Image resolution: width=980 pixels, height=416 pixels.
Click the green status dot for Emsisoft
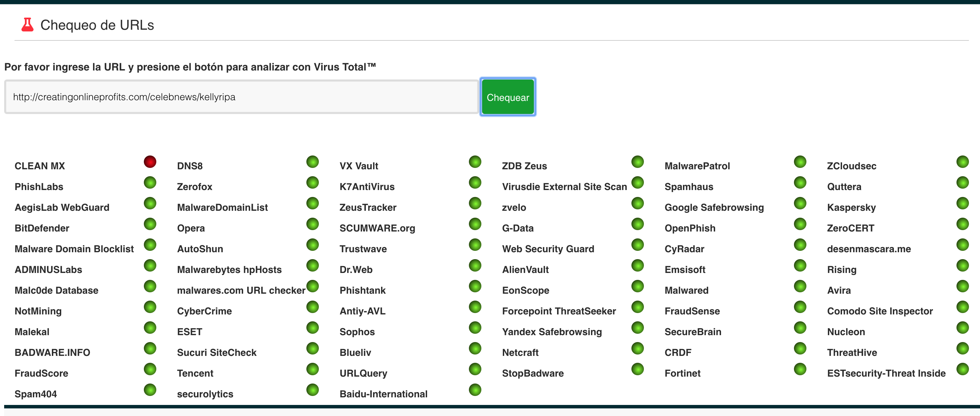800,265
